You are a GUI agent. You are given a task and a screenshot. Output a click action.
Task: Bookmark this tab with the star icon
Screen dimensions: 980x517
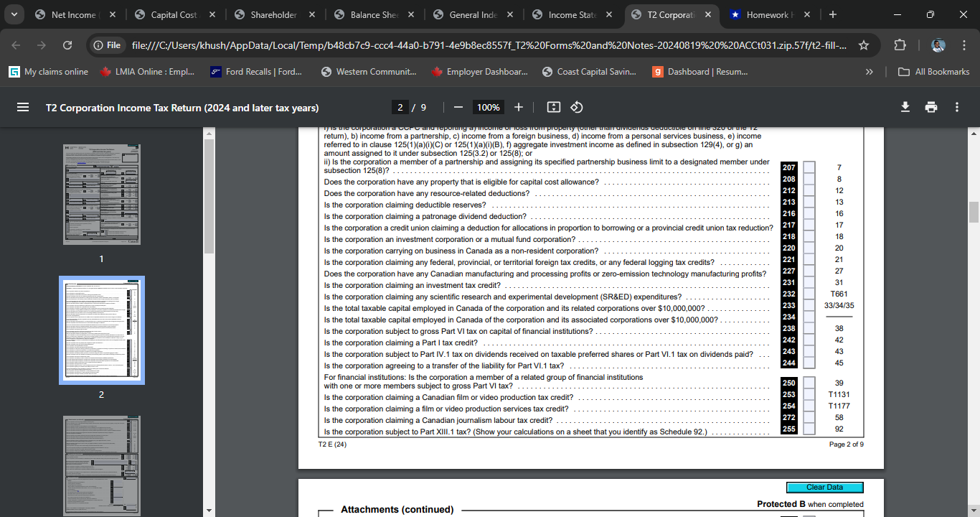864,45
